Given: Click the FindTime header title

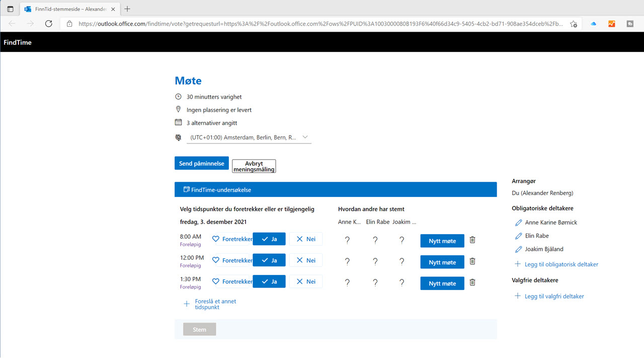Looking at the screenshot, I should point(18,42).
